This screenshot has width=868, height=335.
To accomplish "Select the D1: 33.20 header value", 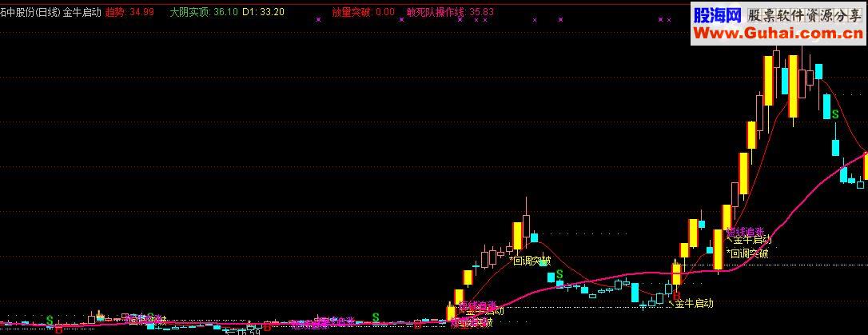I will pos(264,12).
